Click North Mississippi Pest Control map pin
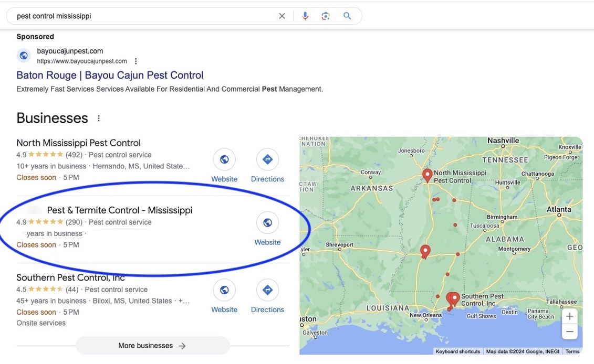This screenshot has width=594, height=364. pyautogui.click(x=428, y=175)
